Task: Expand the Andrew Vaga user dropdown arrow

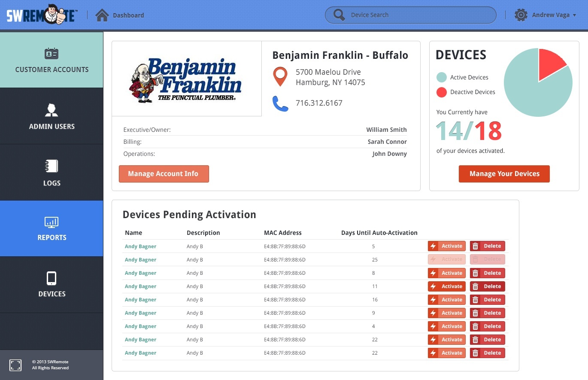Action: click(574, 15)
